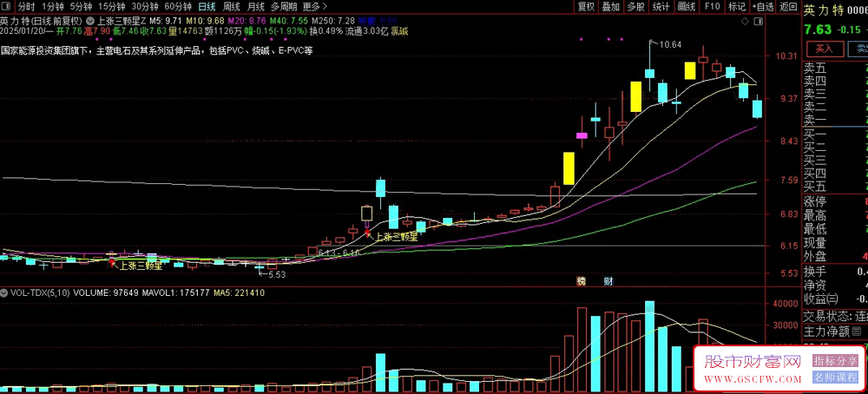
Task: Click the 榜 marker on the chart
Action: click(581, 281)
